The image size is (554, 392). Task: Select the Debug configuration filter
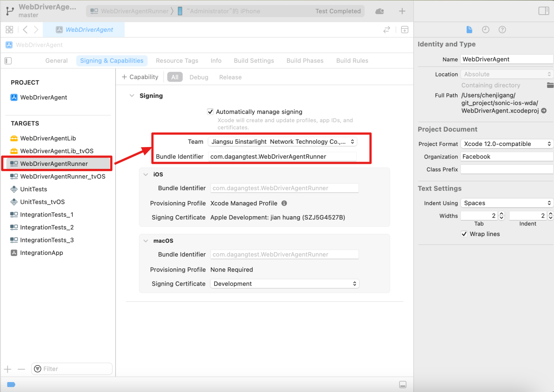[199, 77]
